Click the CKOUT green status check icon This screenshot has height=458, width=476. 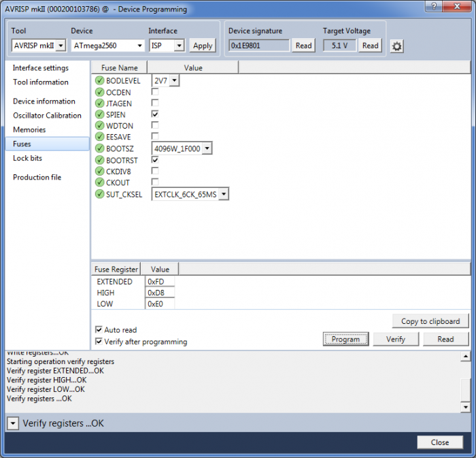[99, 182]
